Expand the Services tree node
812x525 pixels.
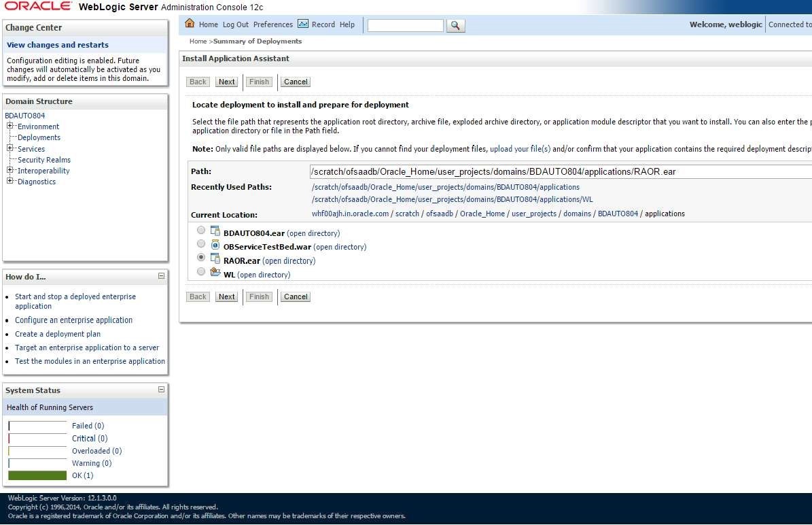click(x=9, y=149)
